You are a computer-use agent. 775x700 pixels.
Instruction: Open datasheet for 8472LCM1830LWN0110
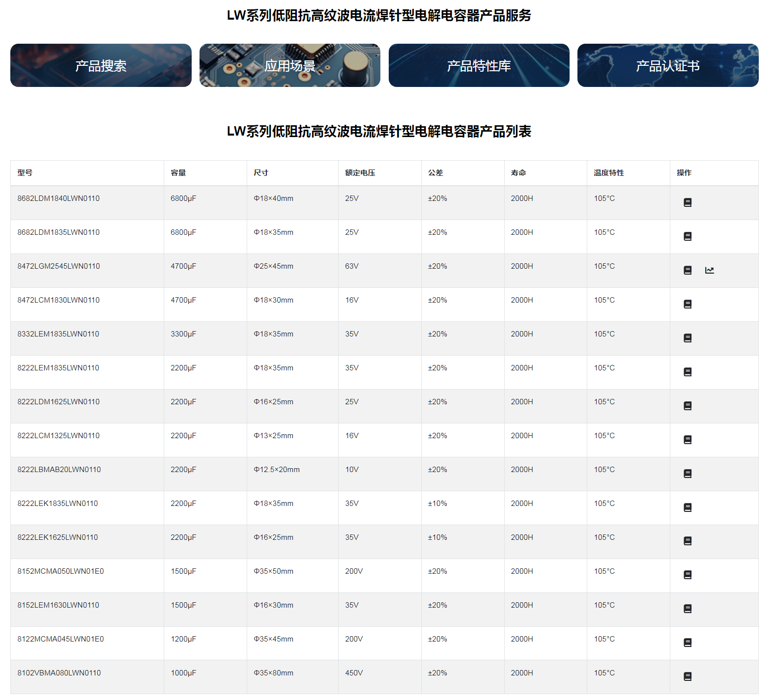click(x=688, y=304)
